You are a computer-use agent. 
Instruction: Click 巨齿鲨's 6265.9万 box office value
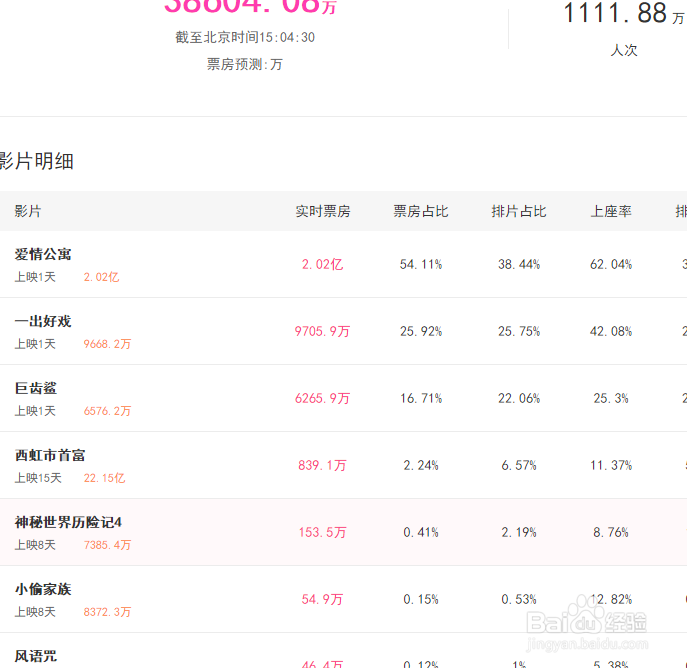coord(322,399)
